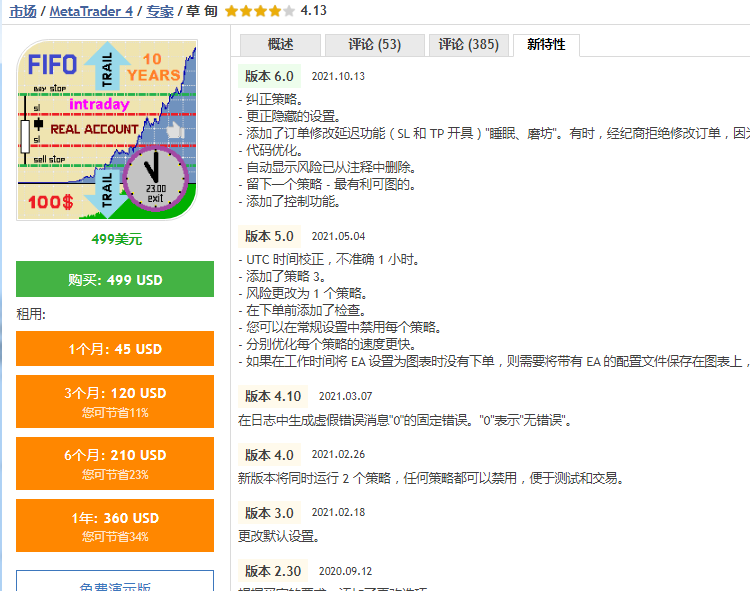The height and width of the screenshot is (591, 750).
Task: Click the 草 甸 product title
Action: pyautogui.click(x=202, y=11)
